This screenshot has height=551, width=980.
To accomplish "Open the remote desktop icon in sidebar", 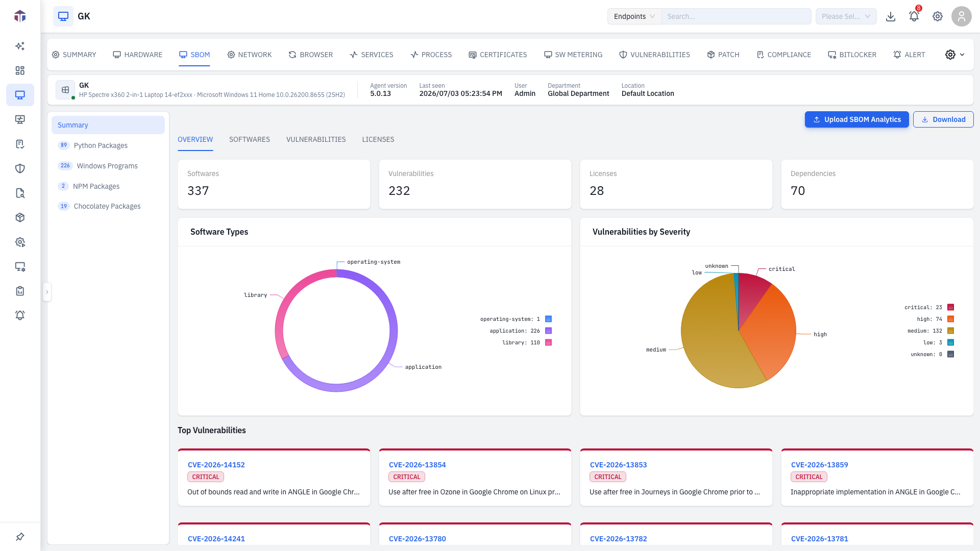I will pos(20,119).
